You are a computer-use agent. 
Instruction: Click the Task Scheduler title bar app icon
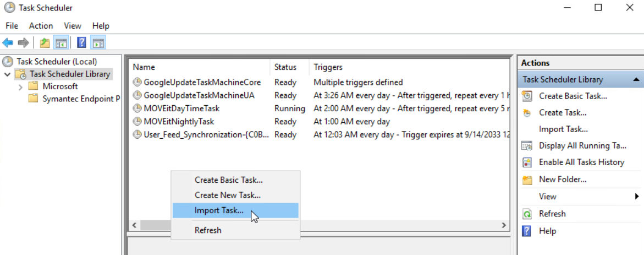[x=9, y=7]
